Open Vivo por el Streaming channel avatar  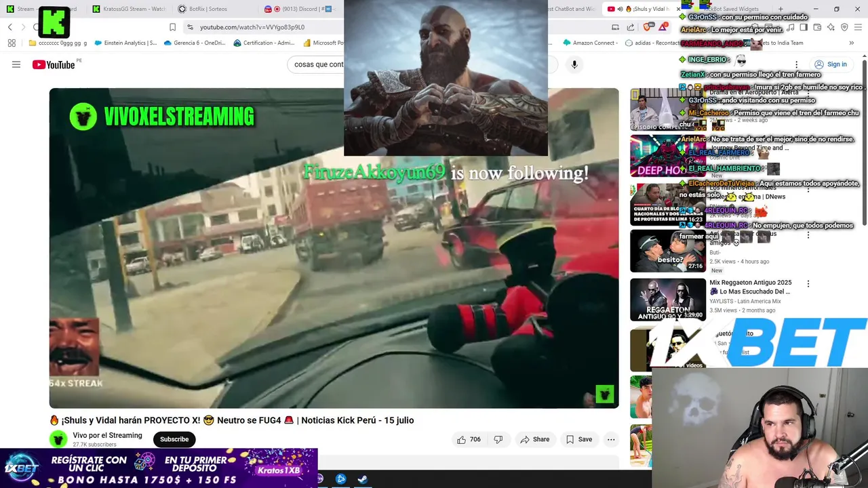click(x=58, y=439)
